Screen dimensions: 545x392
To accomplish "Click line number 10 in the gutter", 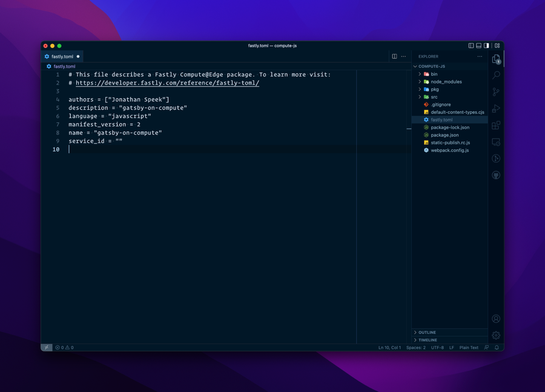I will [x=56, y=150].
